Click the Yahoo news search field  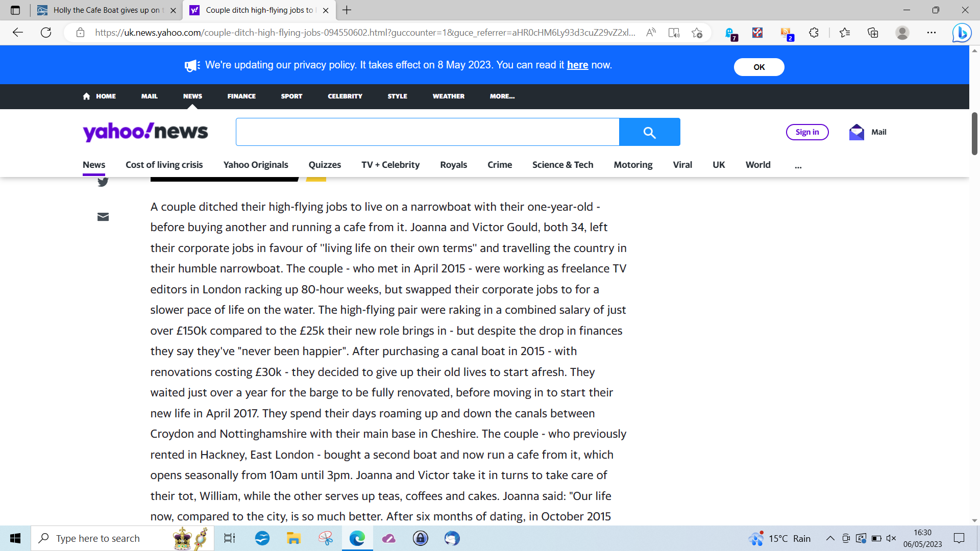click(427, 132)
